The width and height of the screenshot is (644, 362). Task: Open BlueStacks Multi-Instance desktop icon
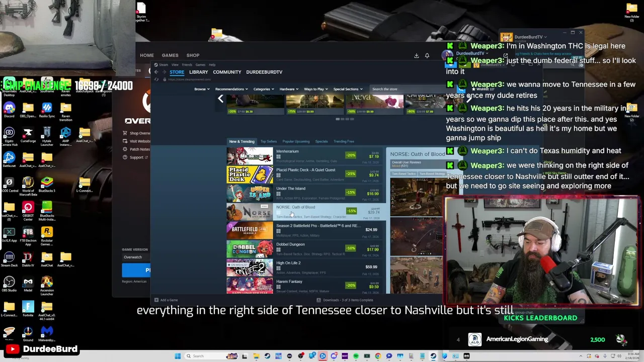pos(47,211)
